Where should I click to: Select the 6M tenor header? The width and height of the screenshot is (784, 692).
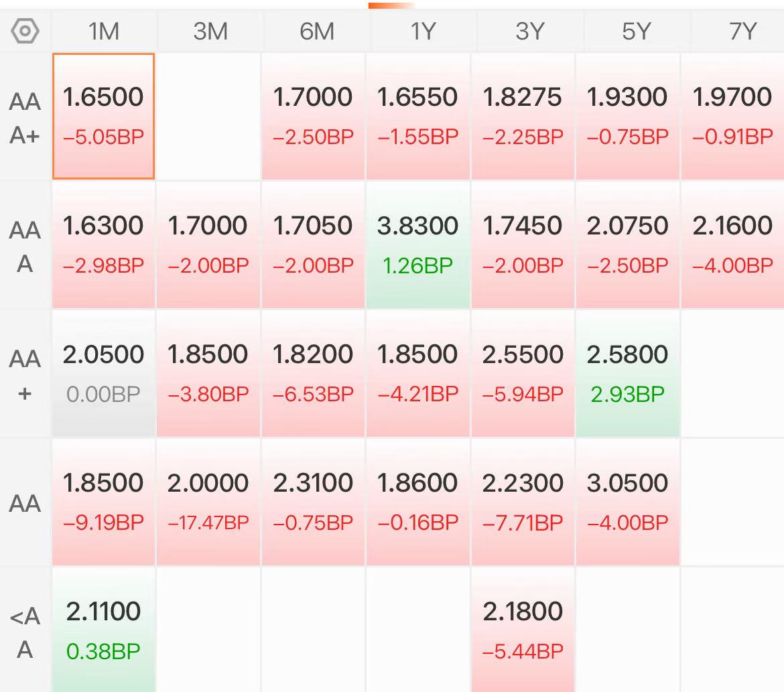click(x=316, y=31)
